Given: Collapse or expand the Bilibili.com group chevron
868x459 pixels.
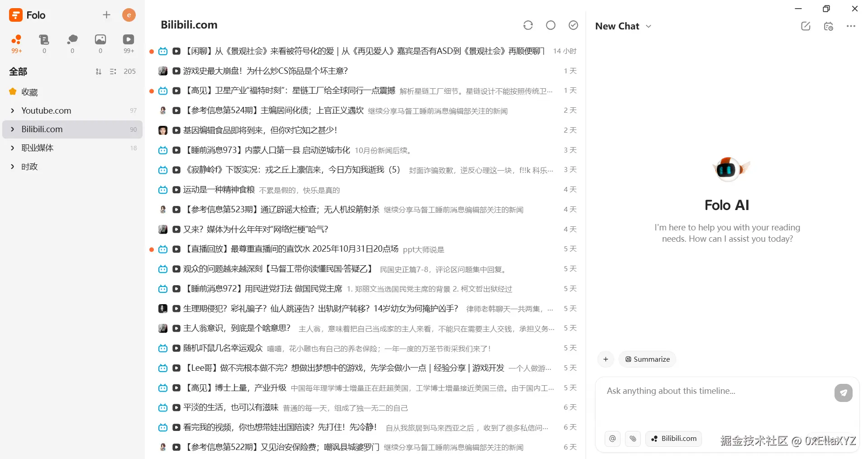Looking at the screenshot, I should click(x=12, y=129).
